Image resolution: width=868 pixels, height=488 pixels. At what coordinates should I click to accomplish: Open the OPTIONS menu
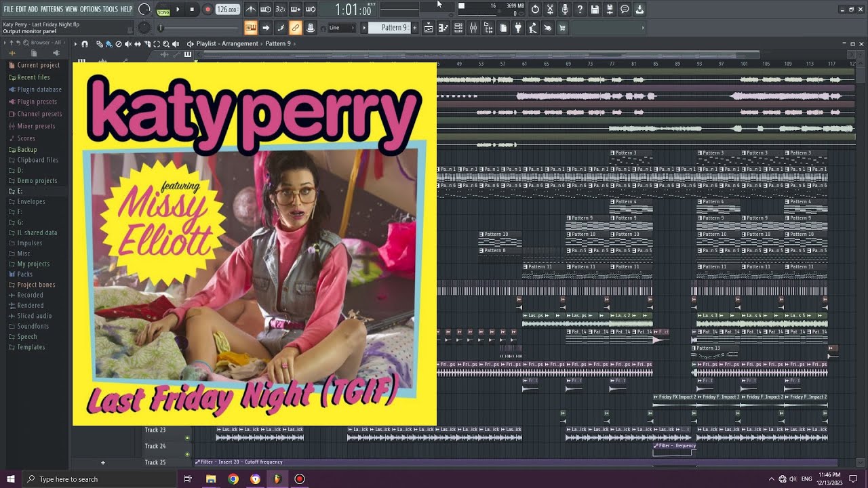(x=90, y=9)
